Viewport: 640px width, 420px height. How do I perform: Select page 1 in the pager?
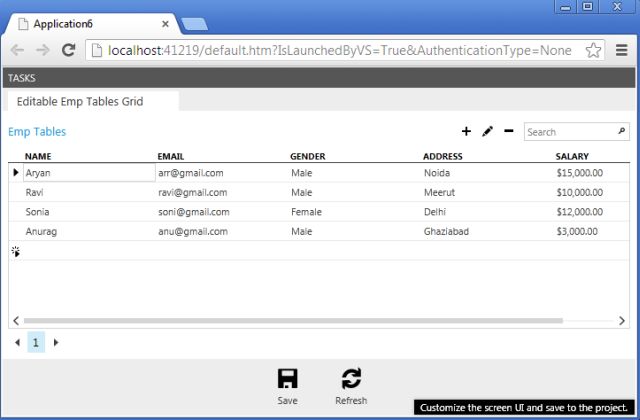pos(36,342)
